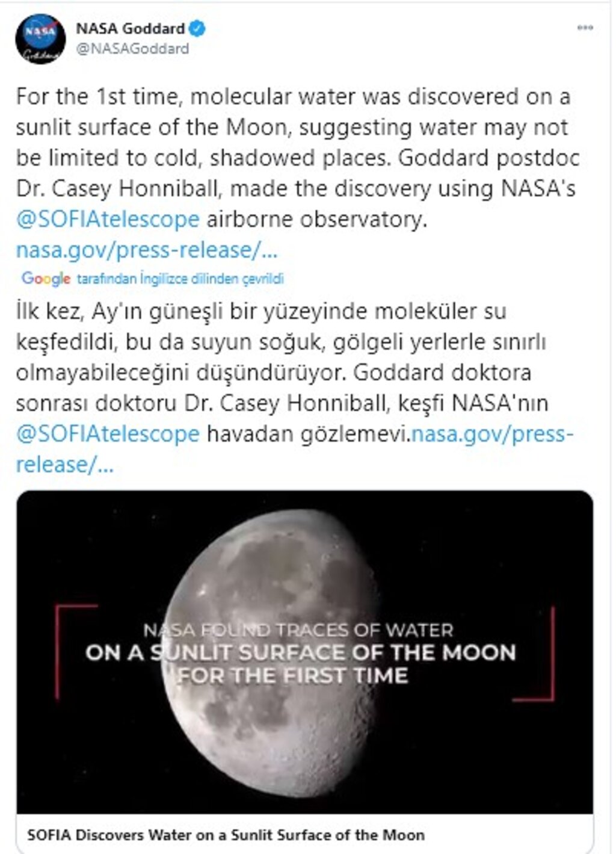
Task: Click the 'release/...' link continuation line
Action: tap(64, 465)
